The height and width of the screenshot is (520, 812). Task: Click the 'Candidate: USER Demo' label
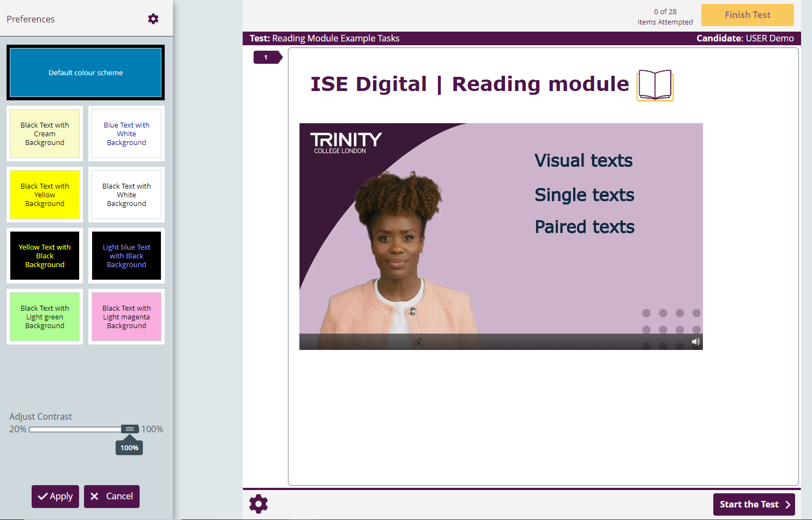(745, 38)
